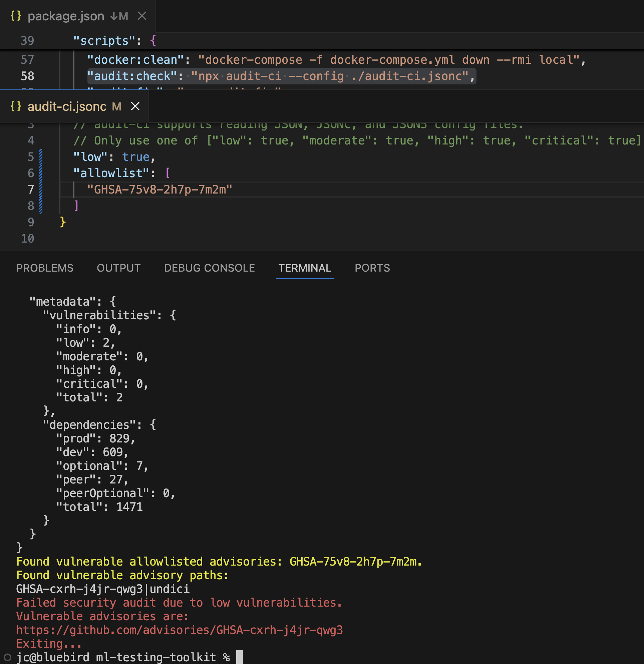Open the GitHub advisory URL in terminal

pyautogui.click(x=180, y=630)
